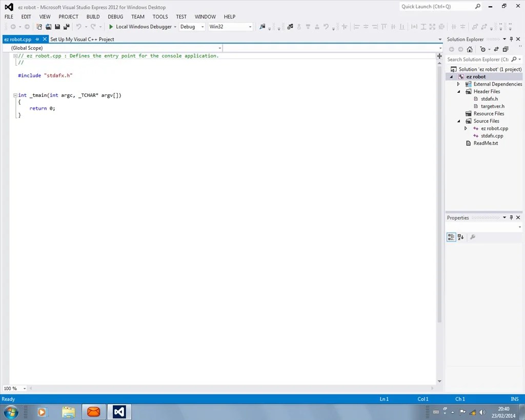The width and height of the screenshot is (525, 420).
Task: Click the Save All toolbar icon
Action: click(66, 27)
